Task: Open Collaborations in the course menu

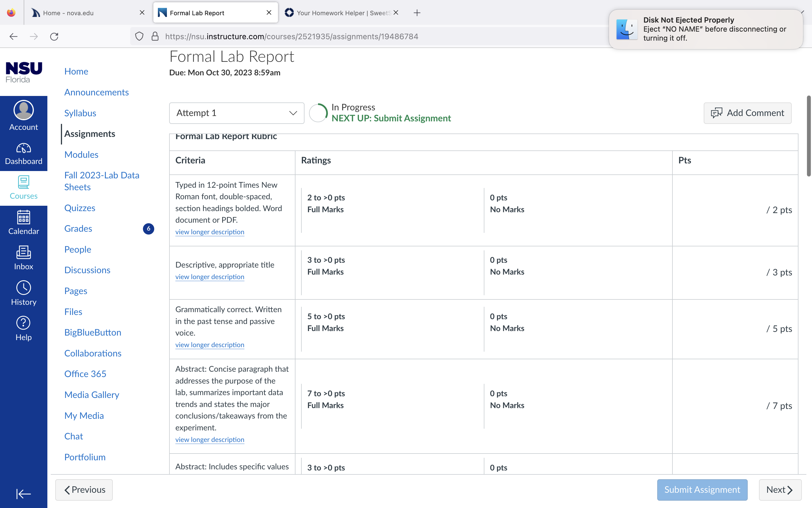Action: [x=93, y=353]
